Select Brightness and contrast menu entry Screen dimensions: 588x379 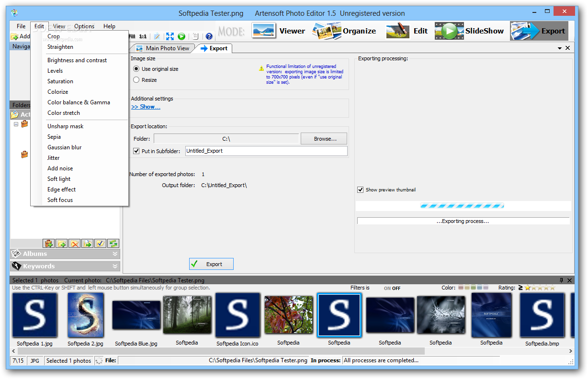pos(77,60)
